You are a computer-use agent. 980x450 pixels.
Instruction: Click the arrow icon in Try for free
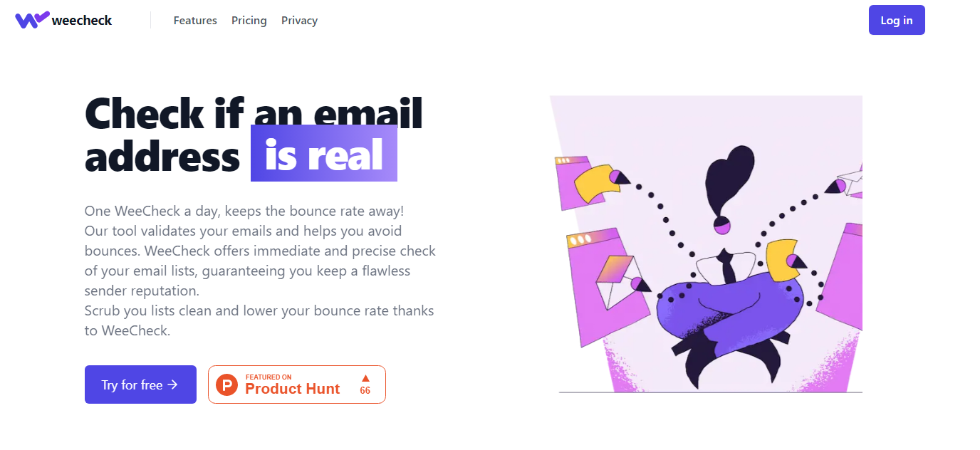[x=172, y=385]
